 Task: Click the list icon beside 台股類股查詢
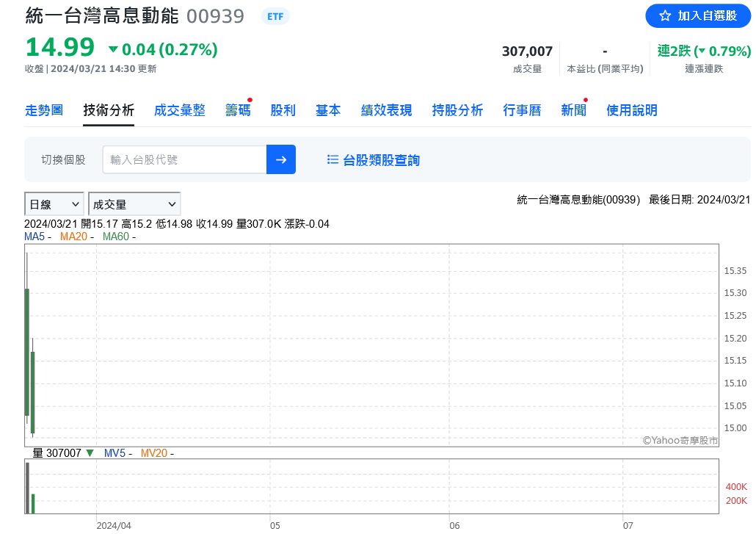point(332,159)
